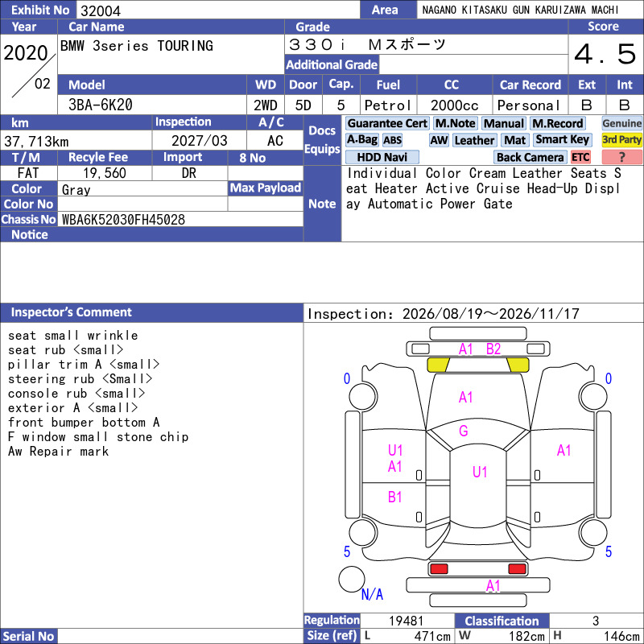The height and width of the screenshot is (644, 644).
Task: Click the Mat equipment badge
Action: click(514, 140)
